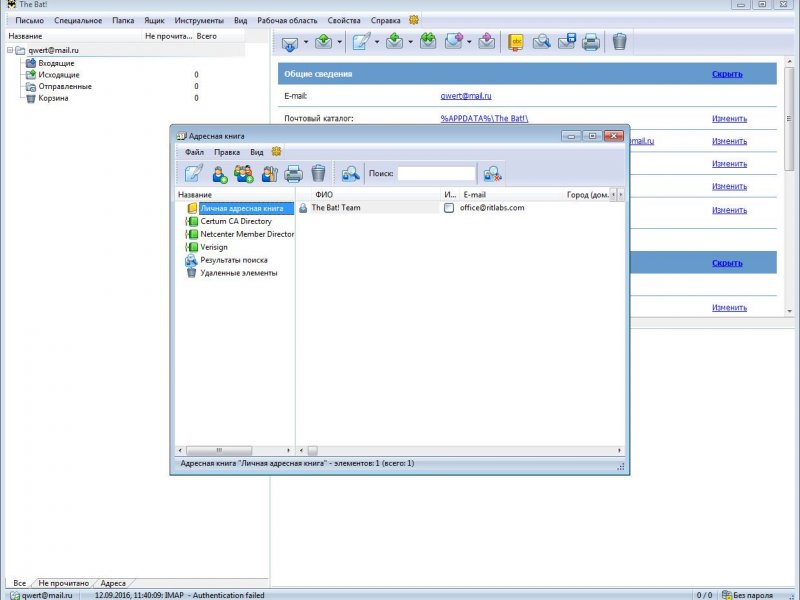Open the Папка menu

click(x=123, y=20)
